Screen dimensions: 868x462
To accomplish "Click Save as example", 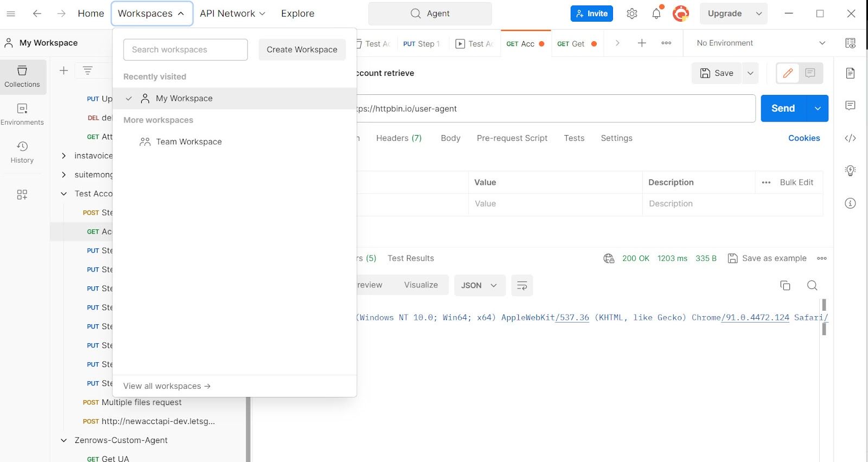I will coord(767,259).
